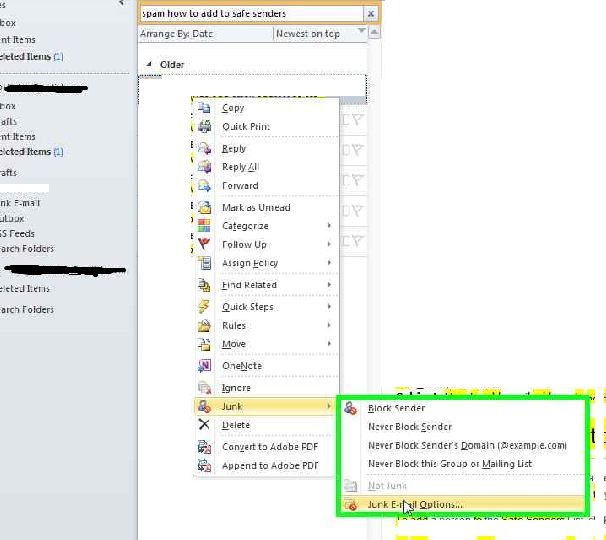Click the Mark as Unread icon
This screenshot has height=540, width=606.
[x=205, y=208]
